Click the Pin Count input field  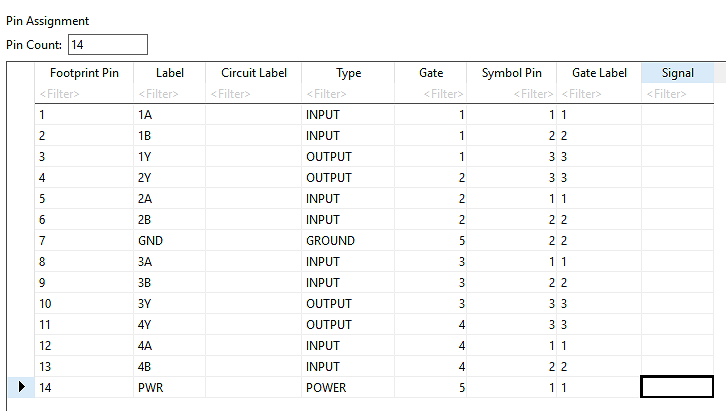[x=108, y=44]
